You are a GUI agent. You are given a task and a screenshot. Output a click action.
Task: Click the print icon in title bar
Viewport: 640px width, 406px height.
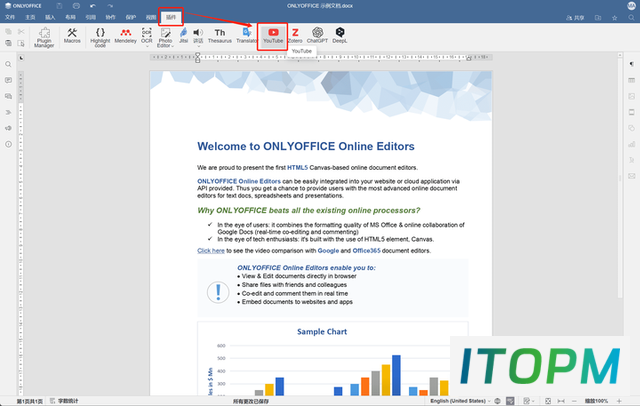(76, 6)
